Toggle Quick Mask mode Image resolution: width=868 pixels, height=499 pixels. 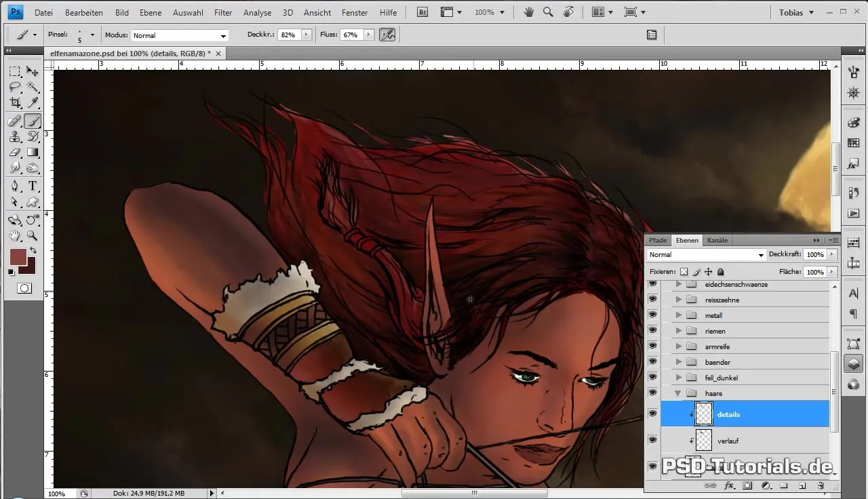click(x=24, y=288)
